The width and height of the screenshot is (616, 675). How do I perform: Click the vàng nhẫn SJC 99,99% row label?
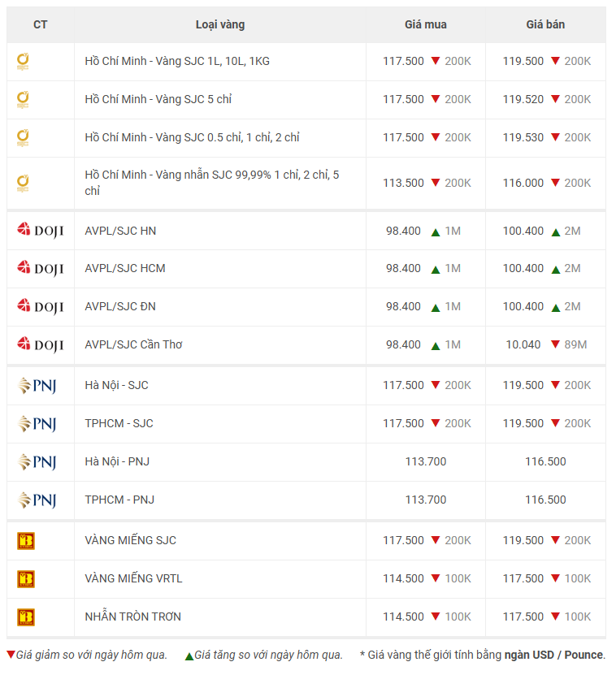click(x=211, y=183)
